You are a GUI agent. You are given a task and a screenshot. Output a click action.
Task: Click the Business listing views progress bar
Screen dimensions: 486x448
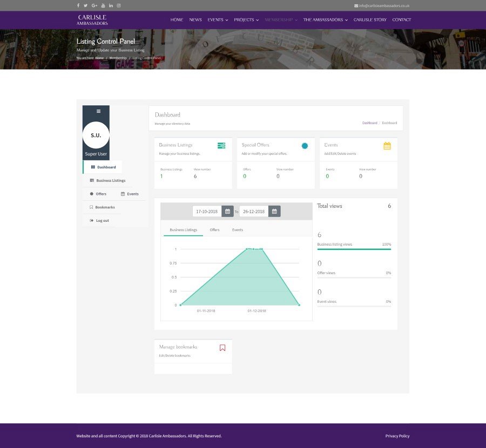354,249
